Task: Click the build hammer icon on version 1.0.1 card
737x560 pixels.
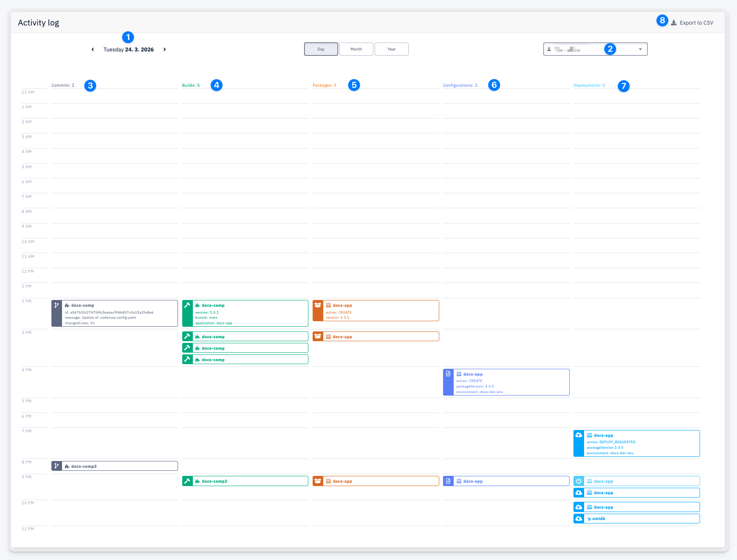Action: 187,305
